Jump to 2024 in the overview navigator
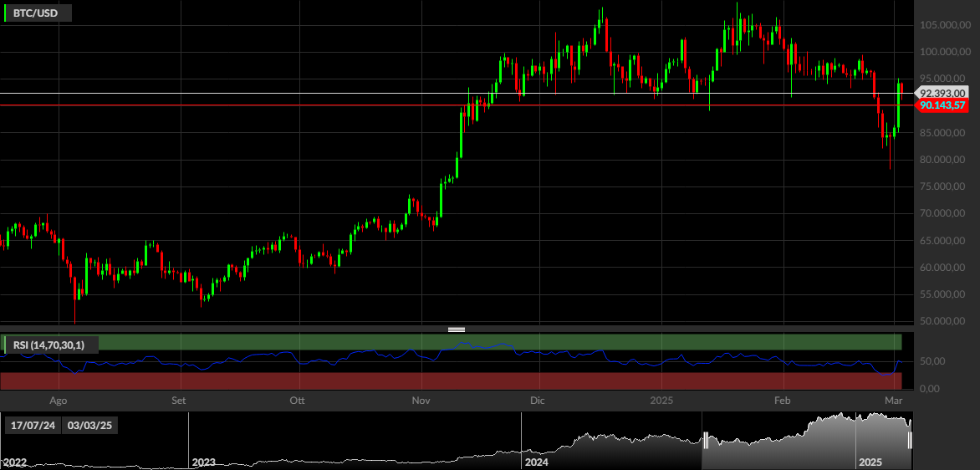This screenshot has height=470, width=980. pos(537,462)
